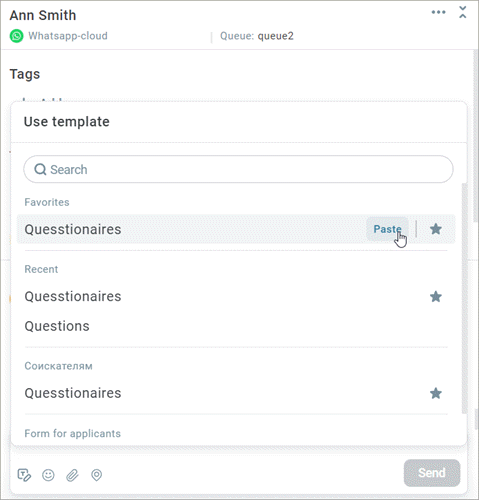Unfavorite Quesstionaires star in Favorites section
This screenshot has height=500, width=479.
[x=436, y=229]
